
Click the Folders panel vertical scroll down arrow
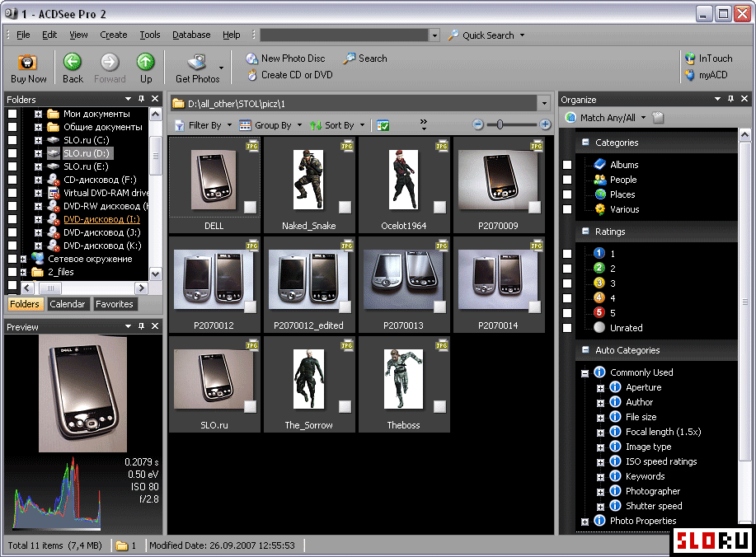(x=155, y=274)
